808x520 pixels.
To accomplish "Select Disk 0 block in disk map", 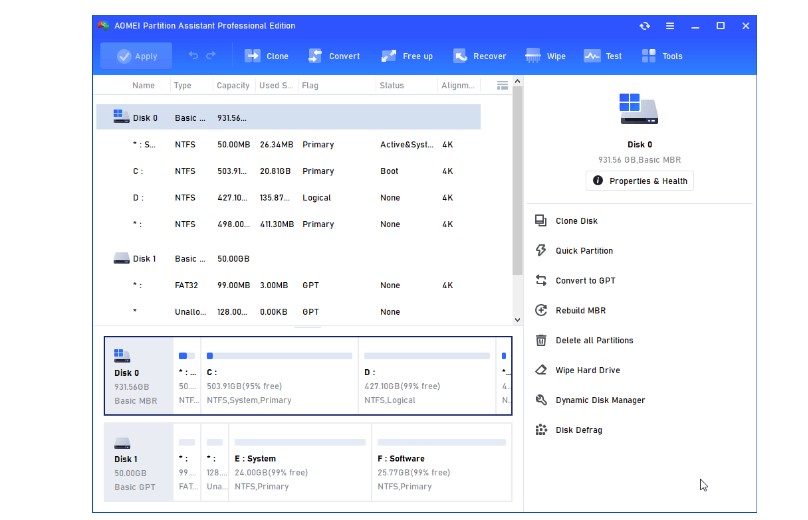I will point(139,376).
